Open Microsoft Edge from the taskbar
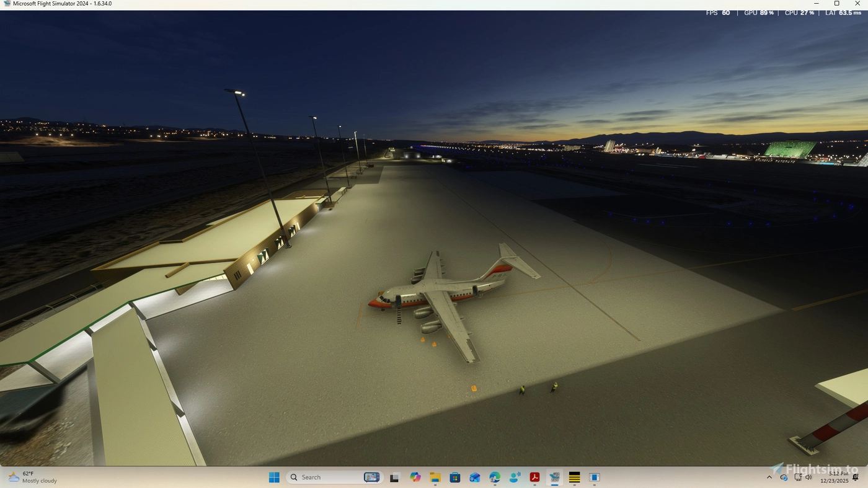This screenshot has width=868, height=488. point(494,477)
